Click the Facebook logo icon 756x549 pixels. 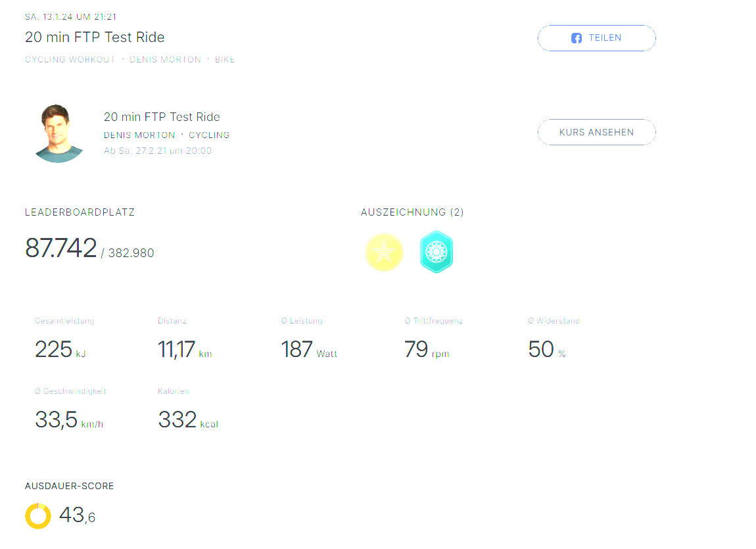577,38
